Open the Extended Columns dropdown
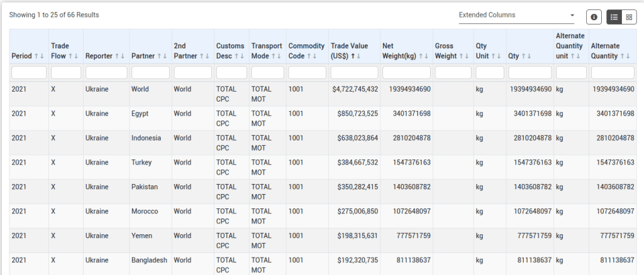Screen dimensions: 644x275 (x=516, y=15)
